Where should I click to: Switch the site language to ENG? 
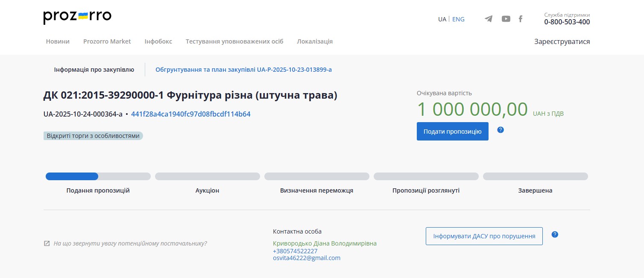pos(458,19)
